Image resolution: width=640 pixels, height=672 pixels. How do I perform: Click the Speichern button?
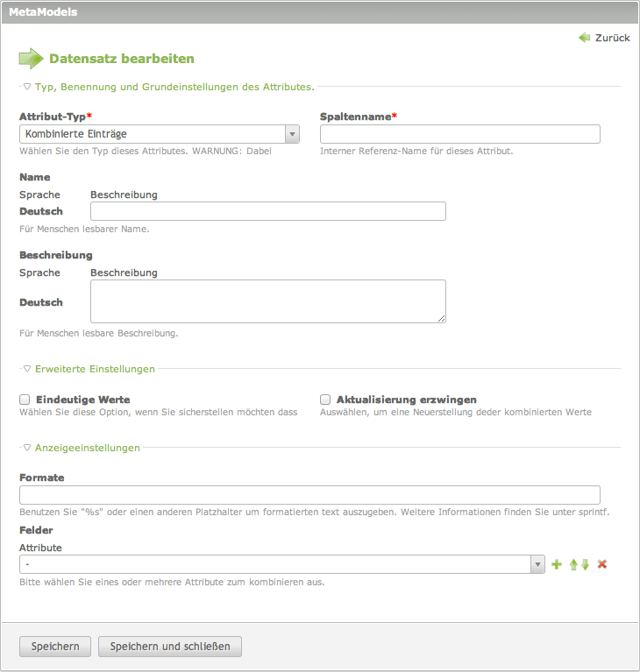pyautogui.click(x=55, y=647)
